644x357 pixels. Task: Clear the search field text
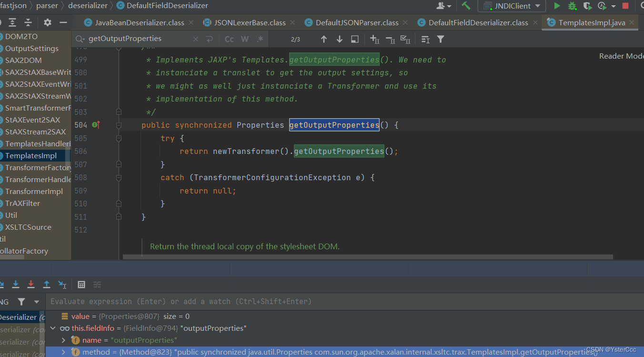[195, 39]
